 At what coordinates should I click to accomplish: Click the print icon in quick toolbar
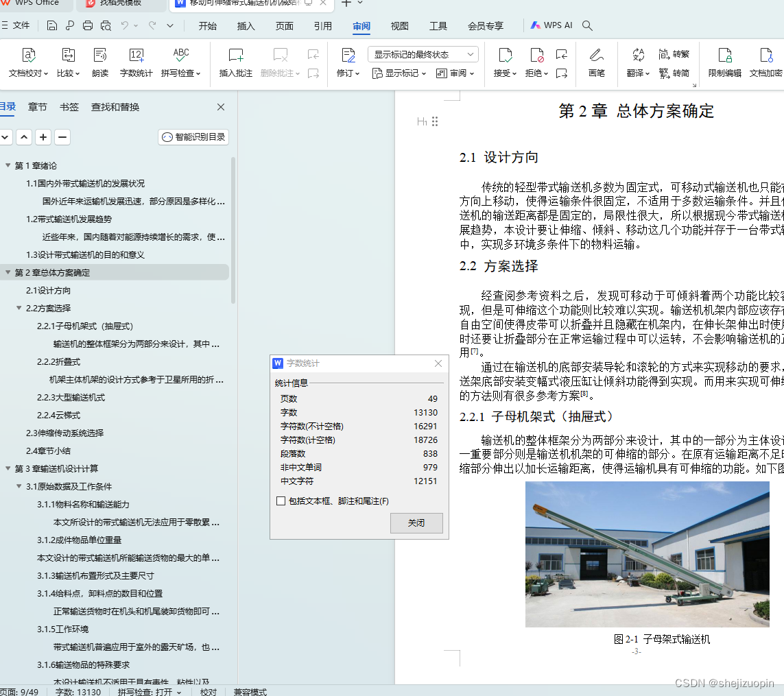pyautogui.click(x=88, y=25)
